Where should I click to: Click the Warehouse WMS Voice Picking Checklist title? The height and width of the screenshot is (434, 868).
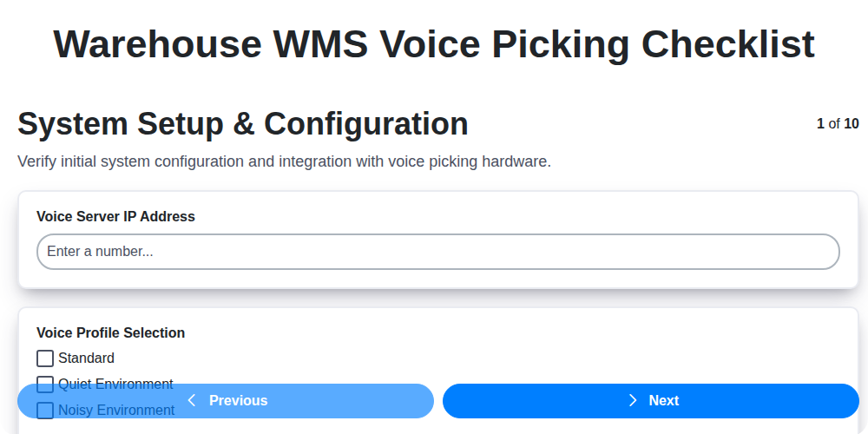[x=434, y=44]
